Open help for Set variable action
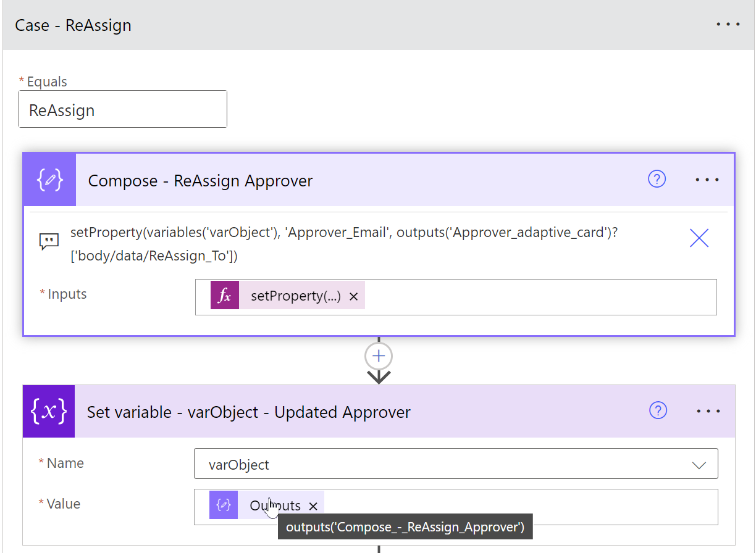The height and width of the screenshot is (553, 756). click(658, 410)
